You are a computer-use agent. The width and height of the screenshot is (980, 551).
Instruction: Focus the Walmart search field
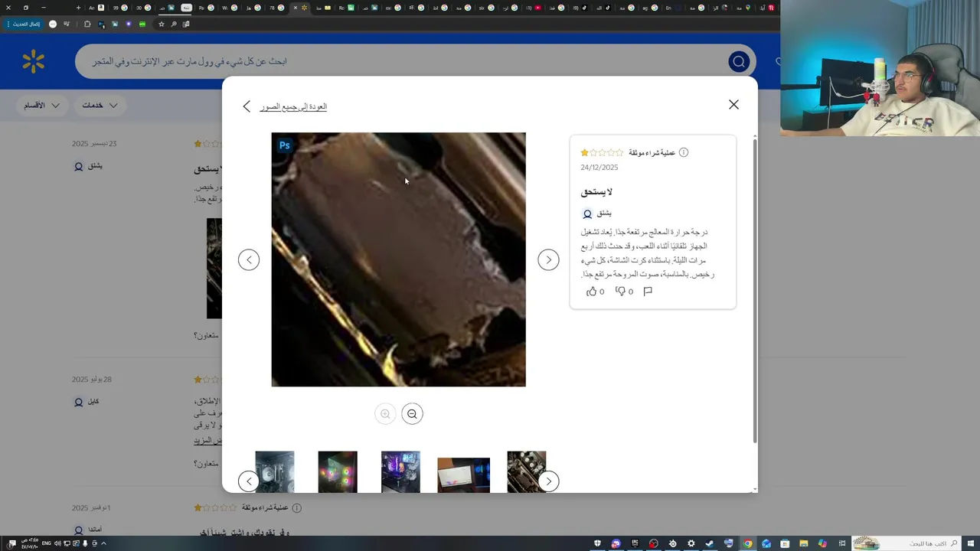(398, 61)
